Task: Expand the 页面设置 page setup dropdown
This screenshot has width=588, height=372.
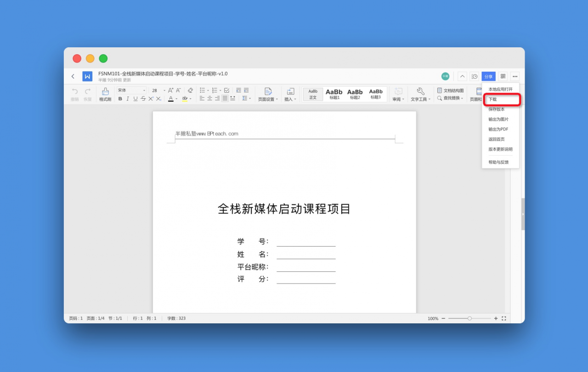Action: [x=268, y=99]
